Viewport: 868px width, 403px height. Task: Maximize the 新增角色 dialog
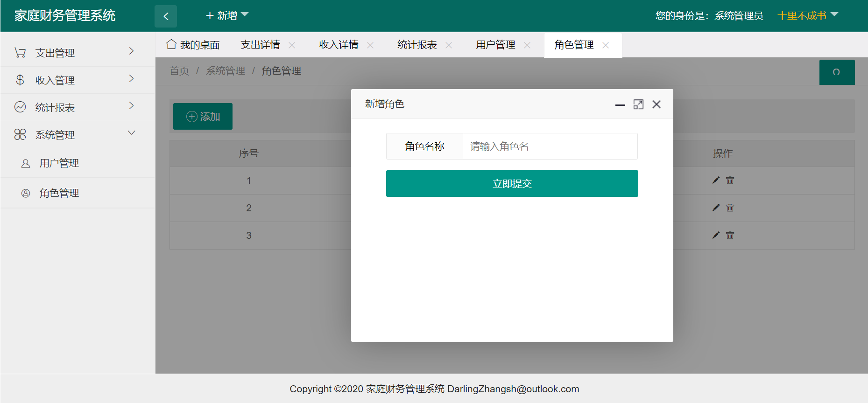(638, 104)
